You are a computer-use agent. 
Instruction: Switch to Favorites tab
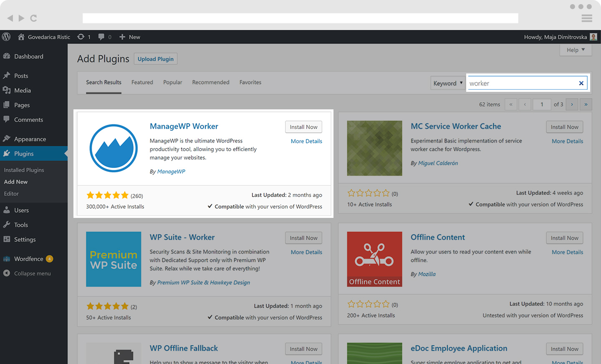coord(250,82)
